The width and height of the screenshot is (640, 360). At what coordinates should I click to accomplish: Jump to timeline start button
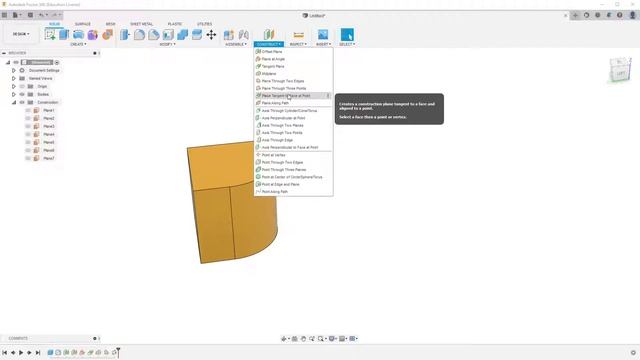(x=4, y=352)
